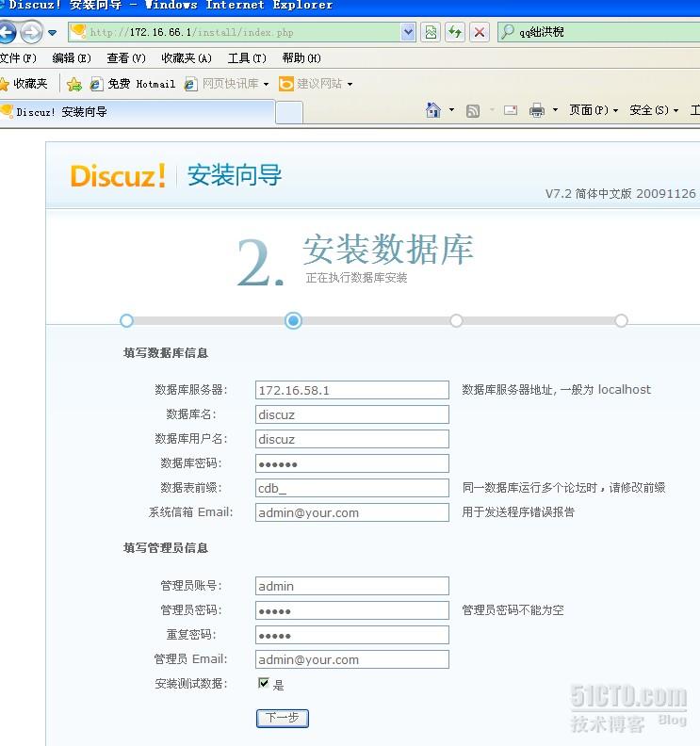Open the 安全(S) dropdown menu
The width and height of the screenshot is (700, 746).
tap(655, 110)
